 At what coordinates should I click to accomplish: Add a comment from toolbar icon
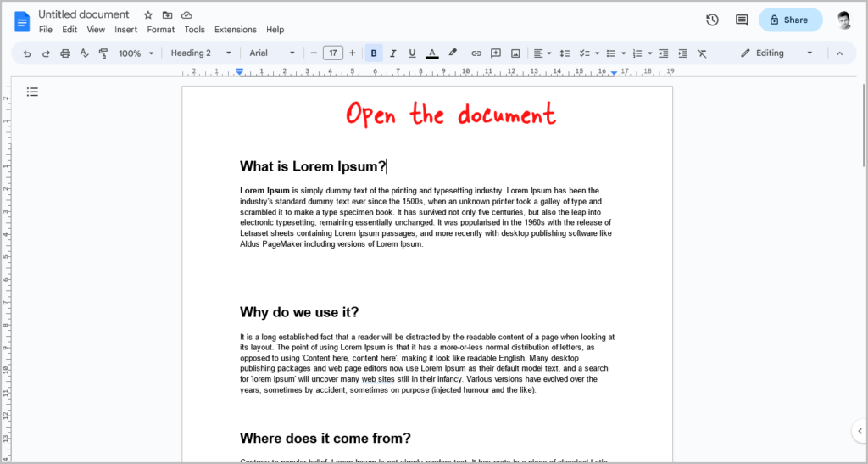point(496,53)
